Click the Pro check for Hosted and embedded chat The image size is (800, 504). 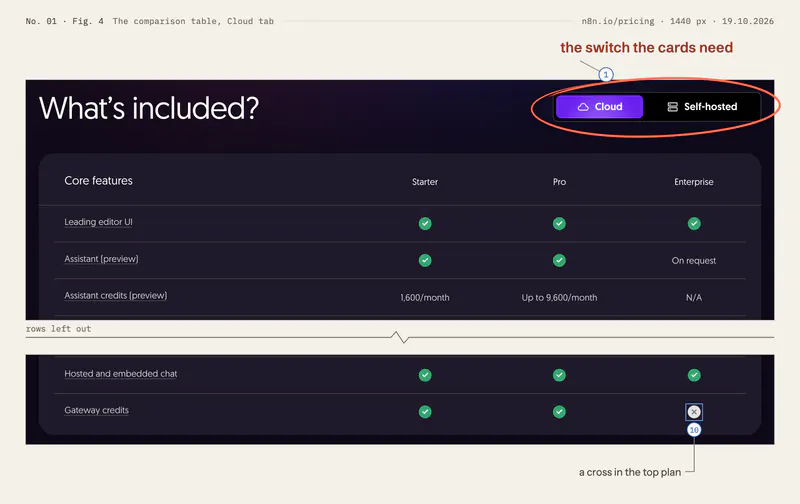click(559, 375)
